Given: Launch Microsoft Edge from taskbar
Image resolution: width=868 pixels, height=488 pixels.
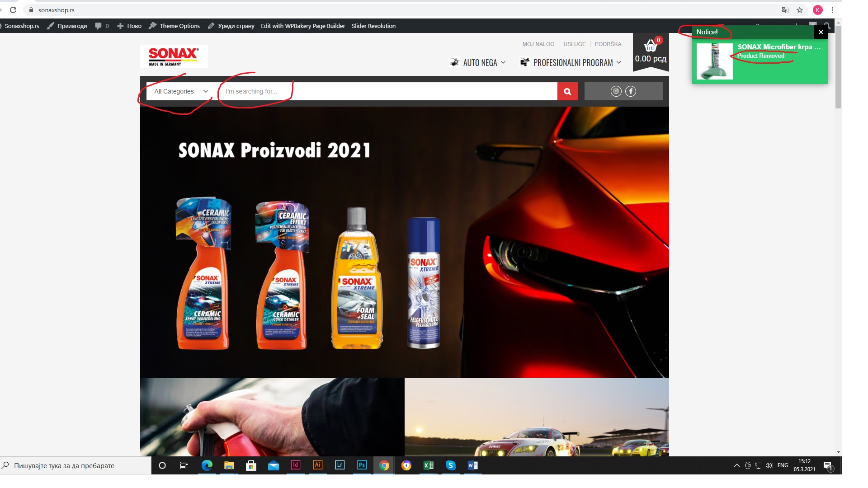Looking at the screenshot, I should click(x=207, y=465).
